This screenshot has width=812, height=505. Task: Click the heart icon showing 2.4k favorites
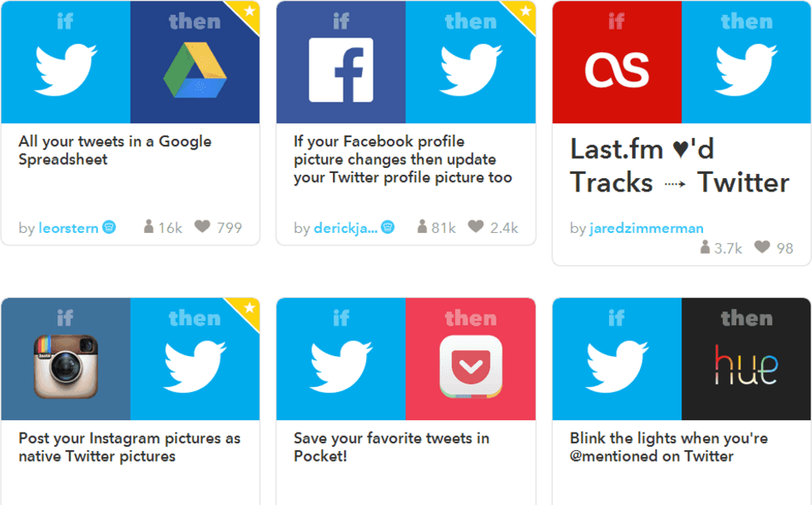475,226
